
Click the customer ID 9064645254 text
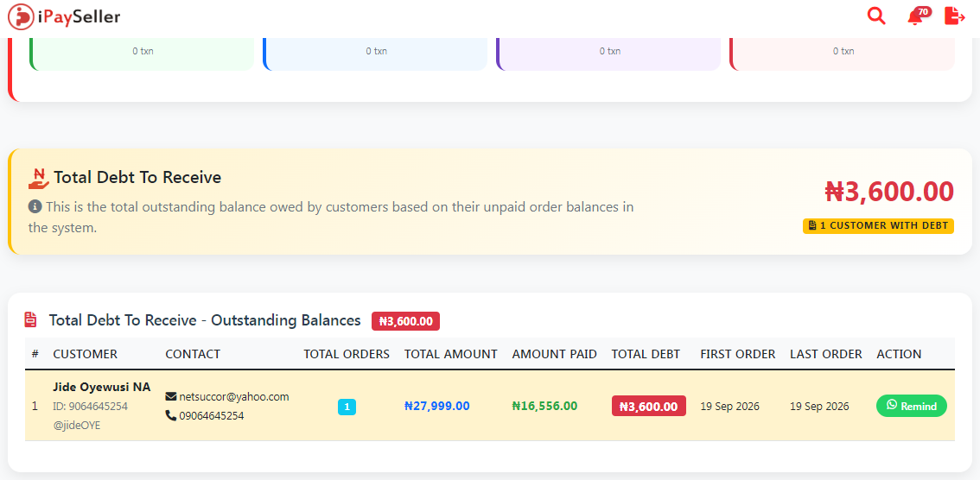(x=91, y=407)
